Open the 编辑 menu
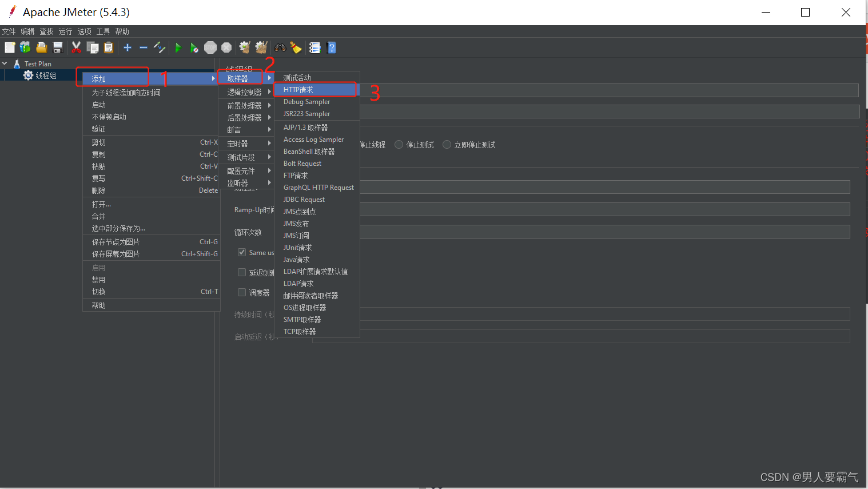 [x=27, y=31]
